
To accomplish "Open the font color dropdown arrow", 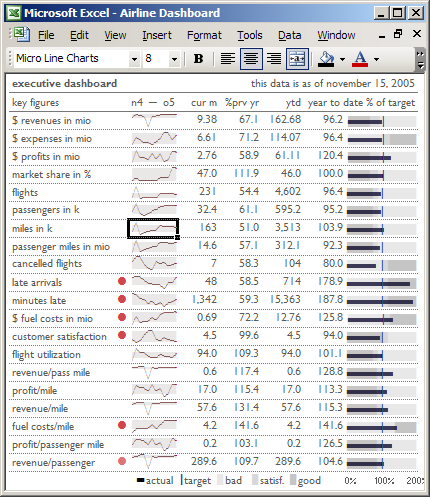I will [376, 59].
